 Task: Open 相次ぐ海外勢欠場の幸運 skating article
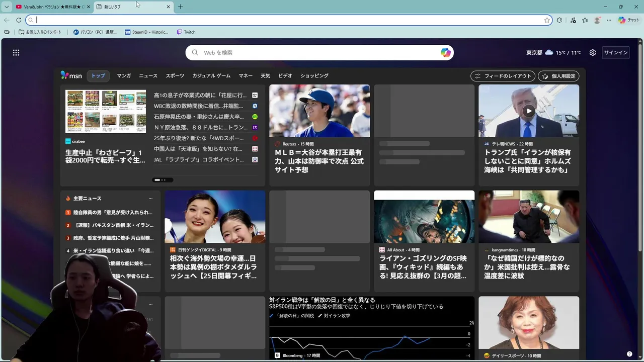(x=215, y=241)
